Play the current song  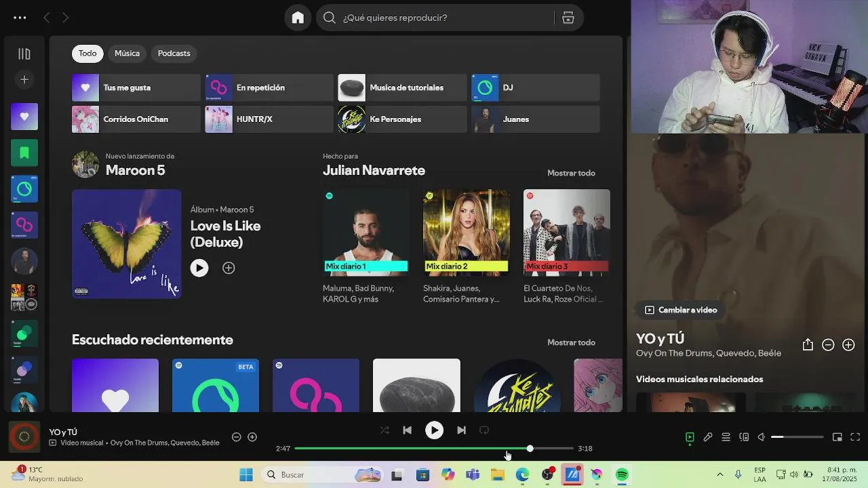tap(434, 430)
